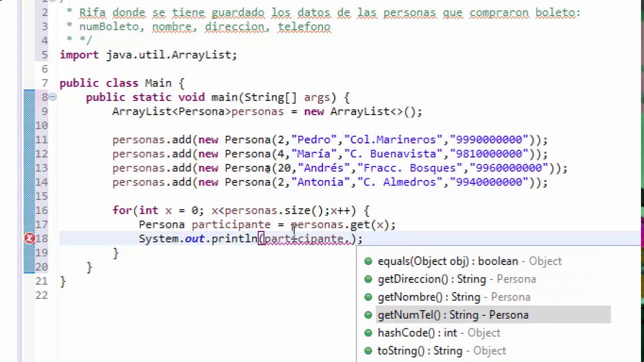Click the underlined "participante." text

pos(307,239)
